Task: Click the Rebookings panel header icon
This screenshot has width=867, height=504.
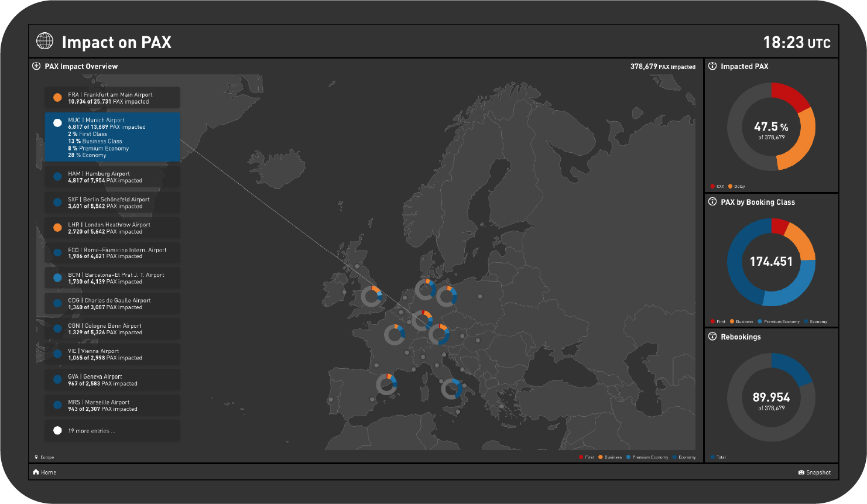Action: point(712,337)
